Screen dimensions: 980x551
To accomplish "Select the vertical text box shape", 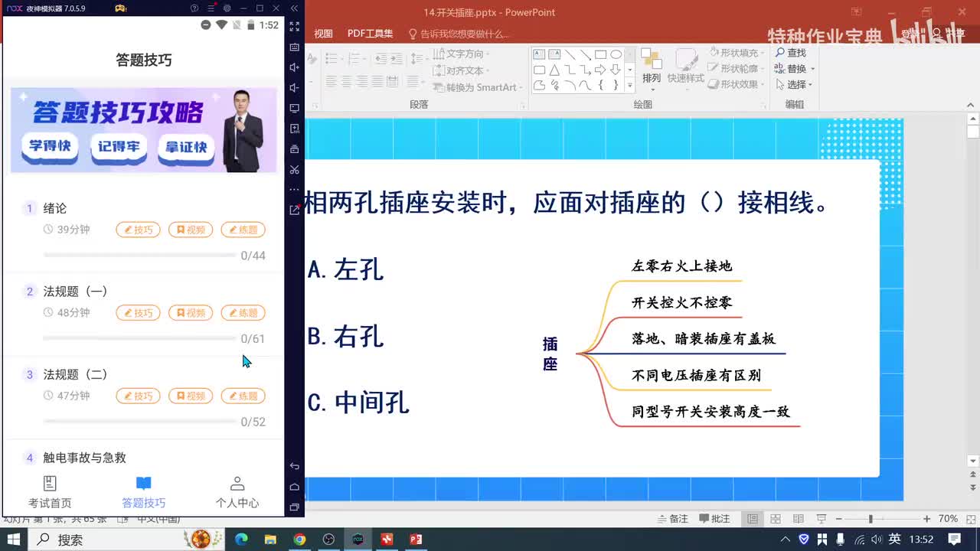I will (x=554, y=54).
